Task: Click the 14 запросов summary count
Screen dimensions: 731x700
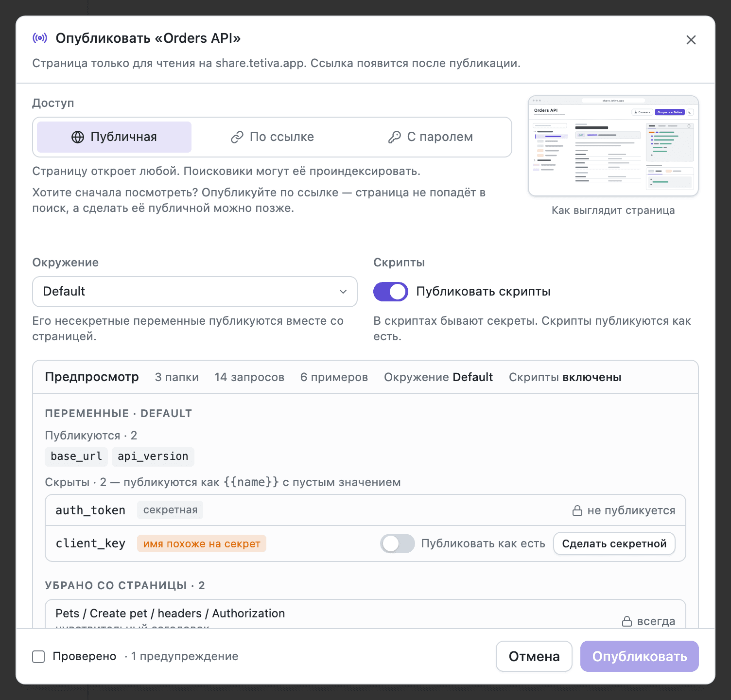Action: pyautogui.click(x=249, y=377)
